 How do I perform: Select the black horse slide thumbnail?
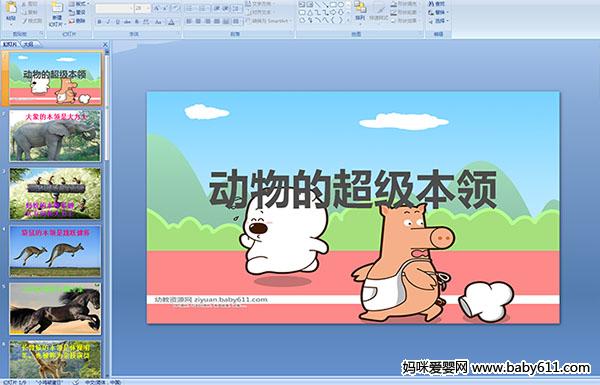(x=55, y=309)
